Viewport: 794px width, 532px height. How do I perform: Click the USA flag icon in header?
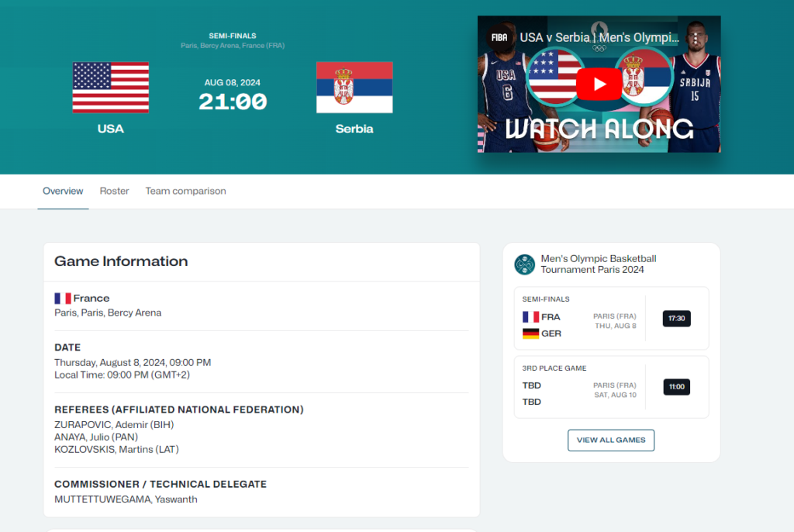111,88
